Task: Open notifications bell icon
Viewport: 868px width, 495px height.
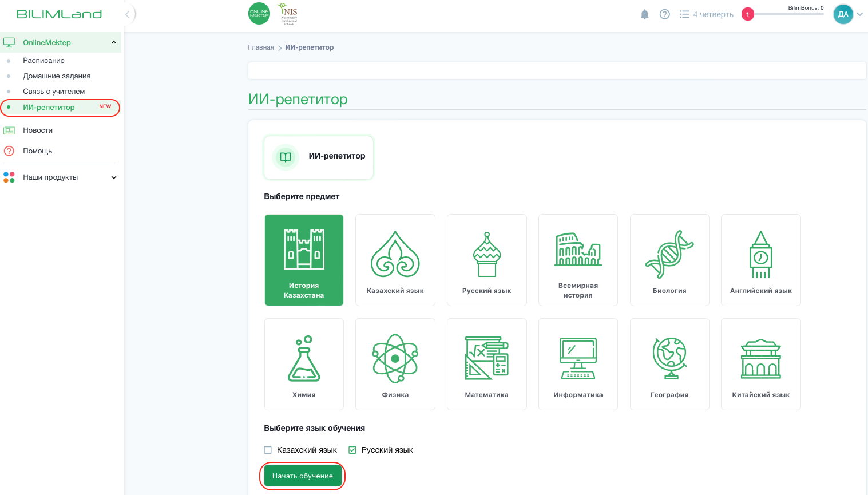Action: click(645, 14)
